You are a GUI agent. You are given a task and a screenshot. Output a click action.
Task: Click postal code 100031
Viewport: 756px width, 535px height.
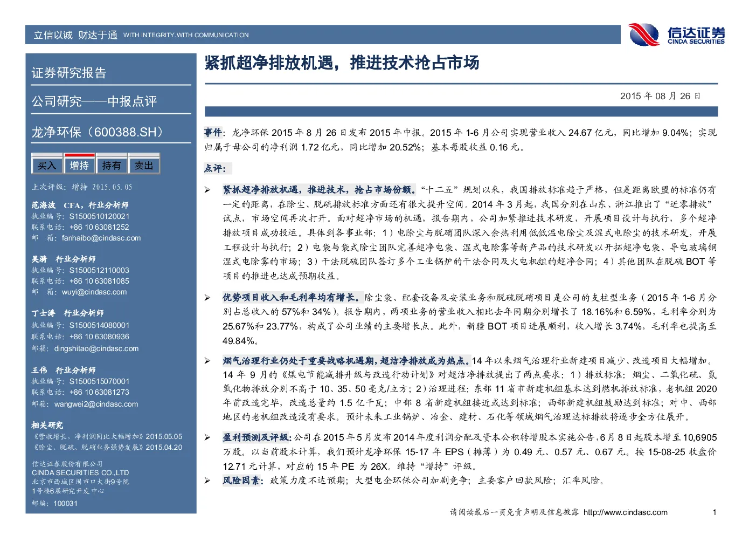point(65,503)
